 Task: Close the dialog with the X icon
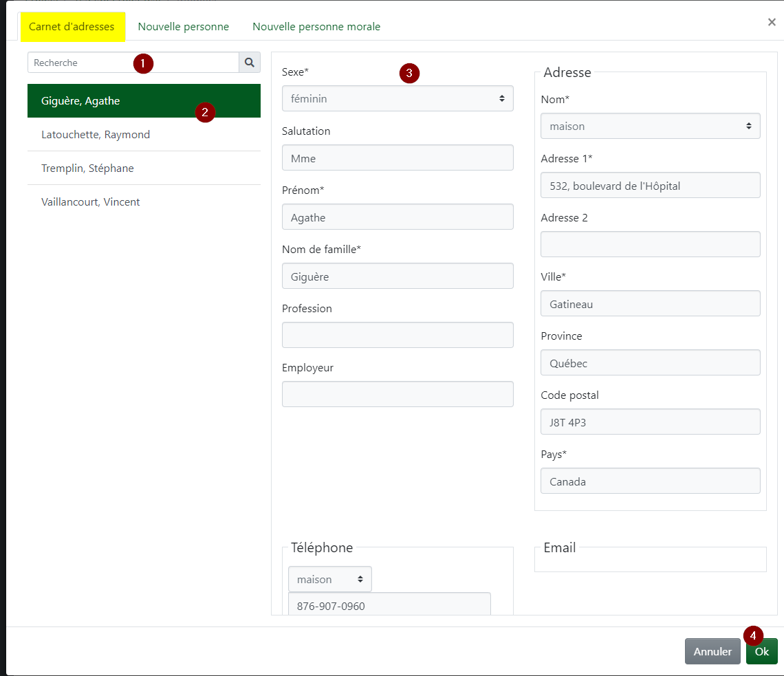click(x=772, y=23)
